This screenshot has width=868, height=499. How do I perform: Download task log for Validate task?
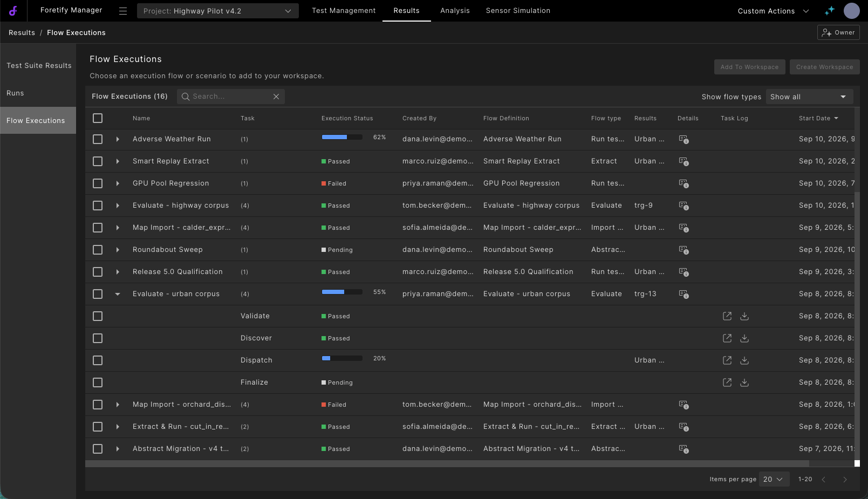tap(744, 316)
